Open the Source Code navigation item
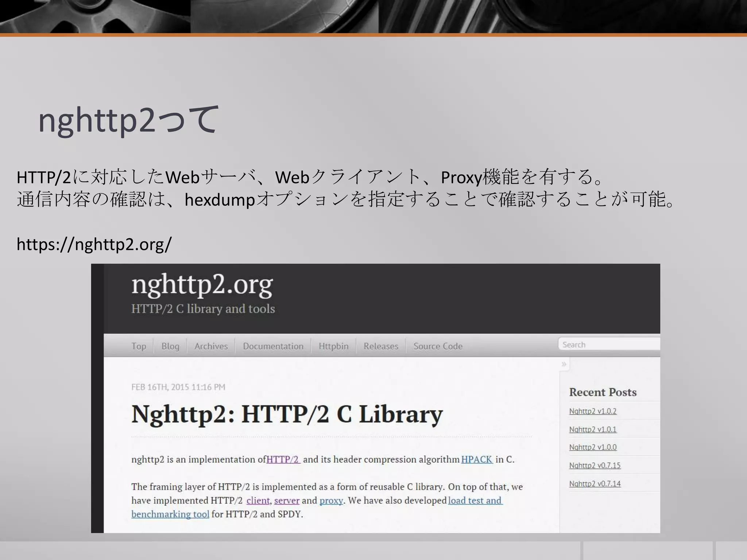 pos(438,346)
